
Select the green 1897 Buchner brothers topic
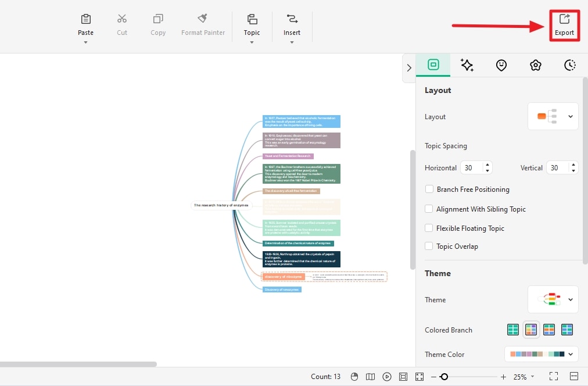point(302,174)
